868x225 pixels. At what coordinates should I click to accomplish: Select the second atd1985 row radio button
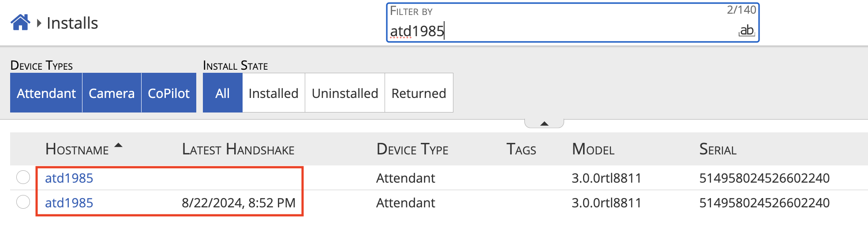click(x=23, y=202)
